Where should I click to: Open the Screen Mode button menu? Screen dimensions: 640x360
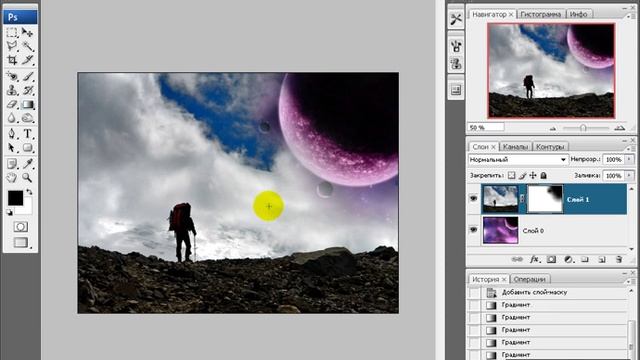coord(21,242)
